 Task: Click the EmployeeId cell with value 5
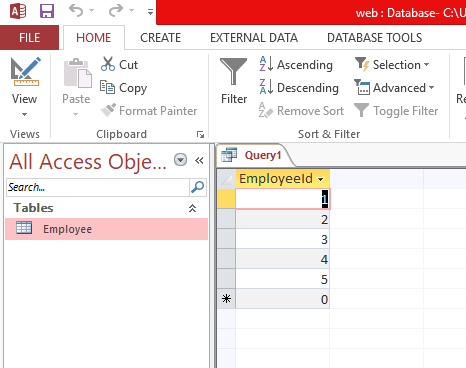point(283,279)
